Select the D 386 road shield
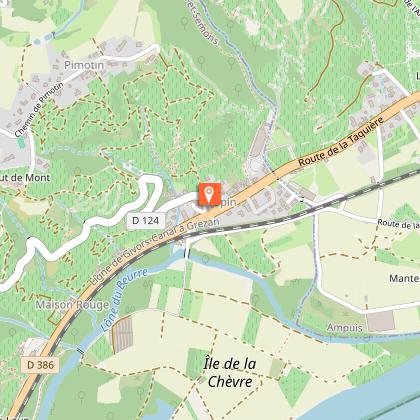420x420 pixels. [x=40, y=365]
